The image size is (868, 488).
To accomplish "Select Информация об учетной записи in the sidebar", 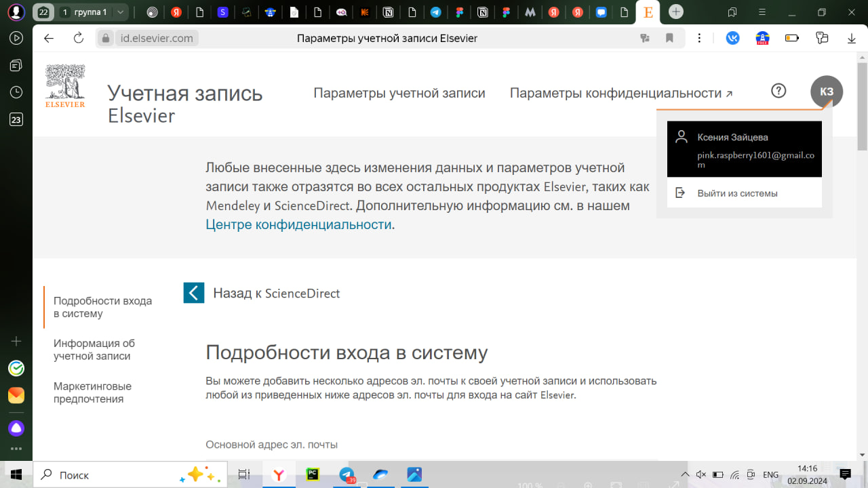I will point(94,350).
